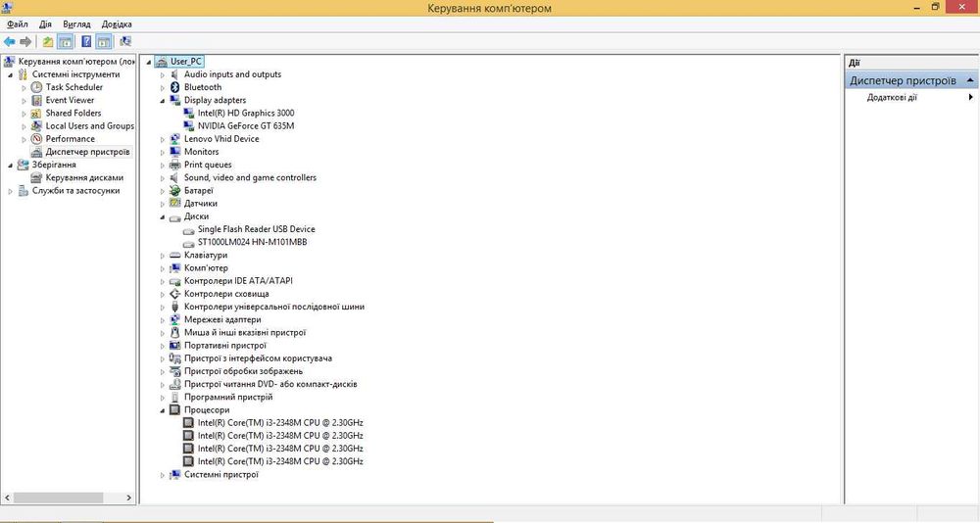The height and width of the screenshot is (523, 980).
Task: Click the Батареї battery icon
Action: tap(175, 191)
